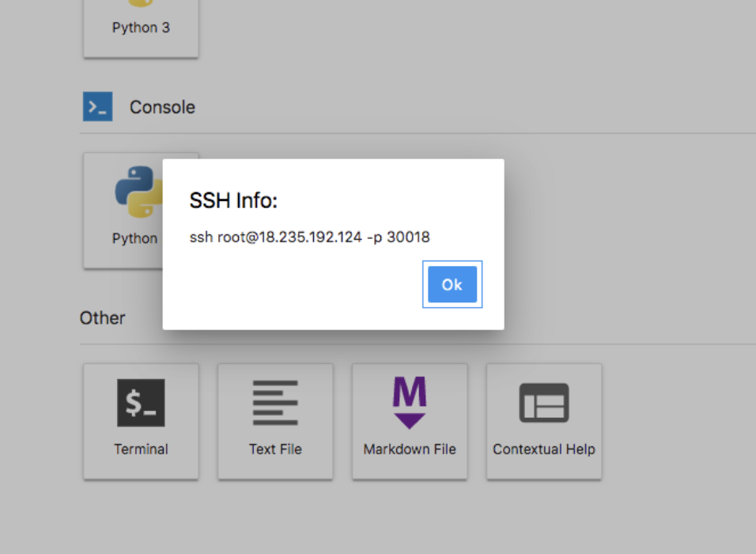Create a new Text File
The image size is (756, 554).
pos(275,421)
